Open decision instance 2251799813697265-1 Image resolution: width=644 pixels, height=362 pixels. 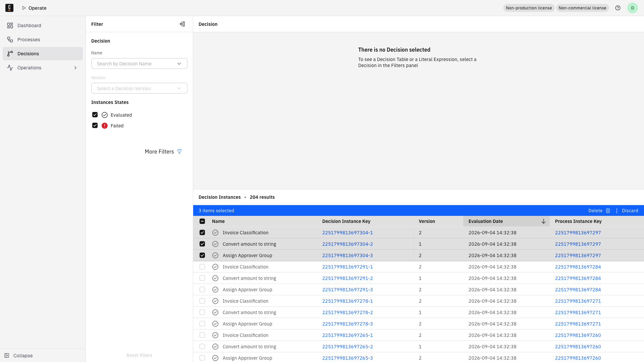[347, 335]
